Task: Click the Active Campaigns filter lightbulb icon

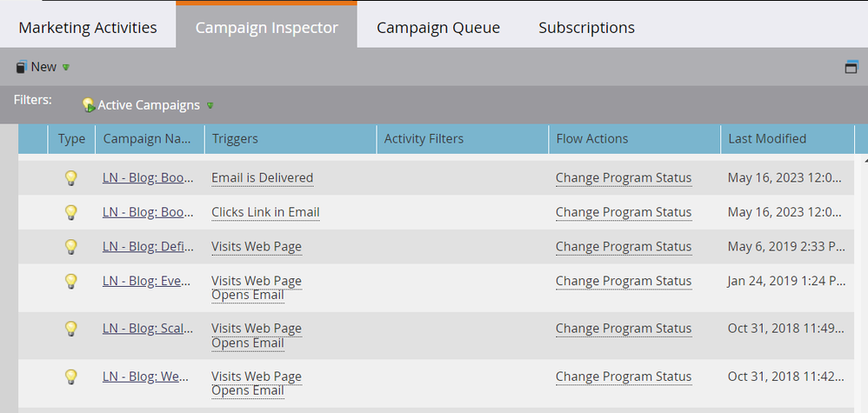Action: [x=88, y=105]
